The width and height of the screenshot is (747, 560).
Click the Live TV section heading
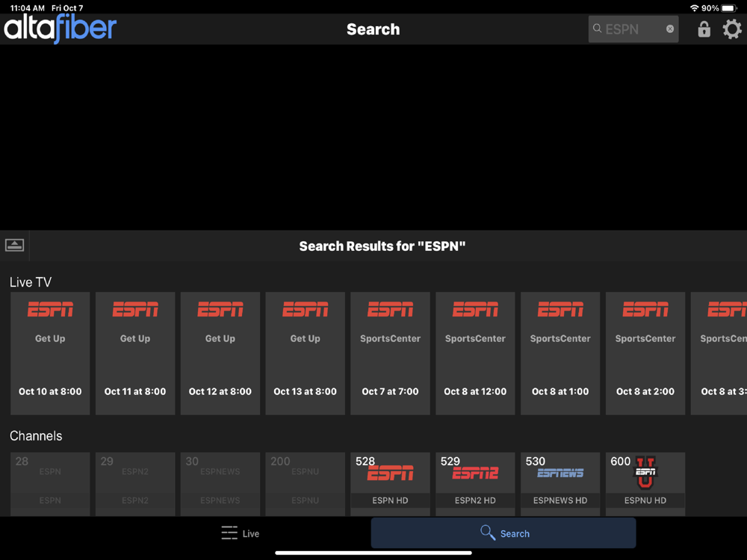coord(31,282)
